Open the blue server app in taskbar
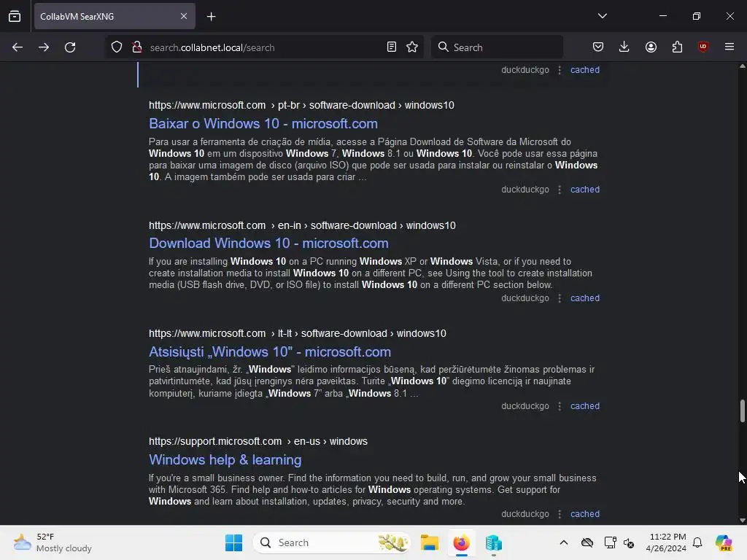The image size is (747, 560). (x=494, y=542)
